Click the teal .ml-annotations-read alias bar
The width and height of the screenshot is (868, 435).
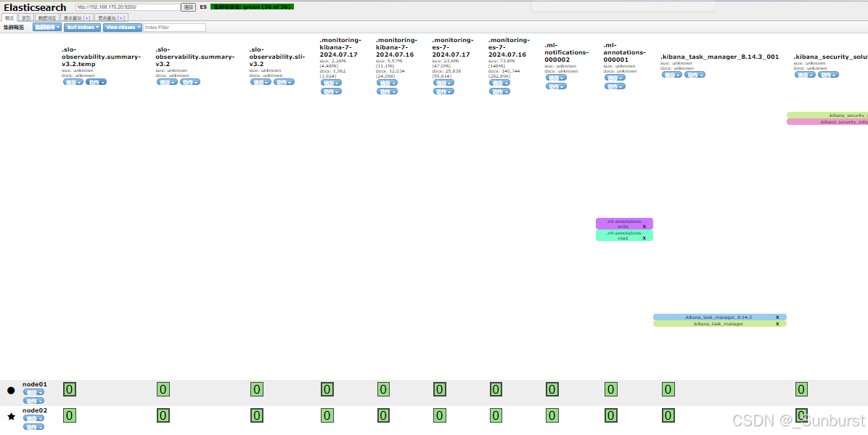coord(624,235)
